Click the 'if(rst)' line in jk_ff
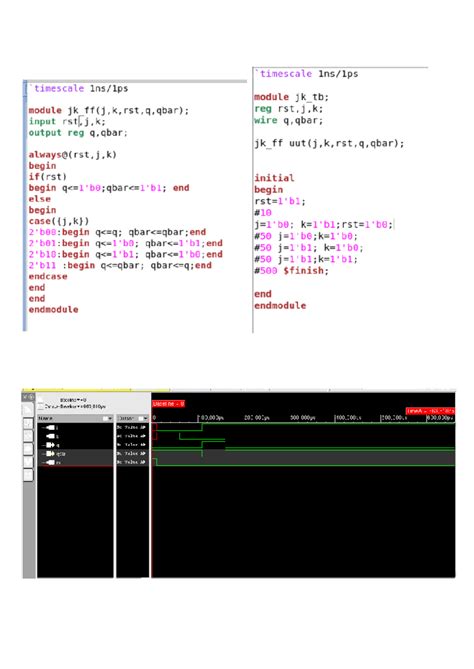 (x=47, y=177)
